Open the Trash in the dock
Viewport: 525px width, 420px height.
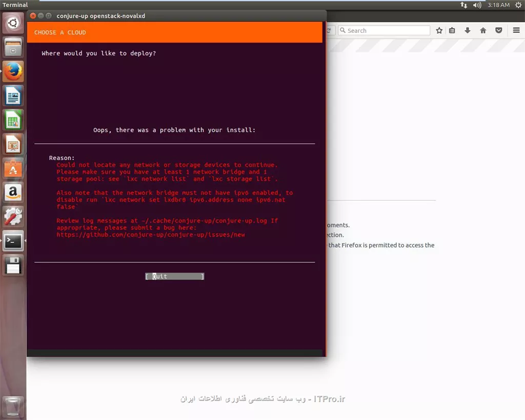click(x=13, y=406)
